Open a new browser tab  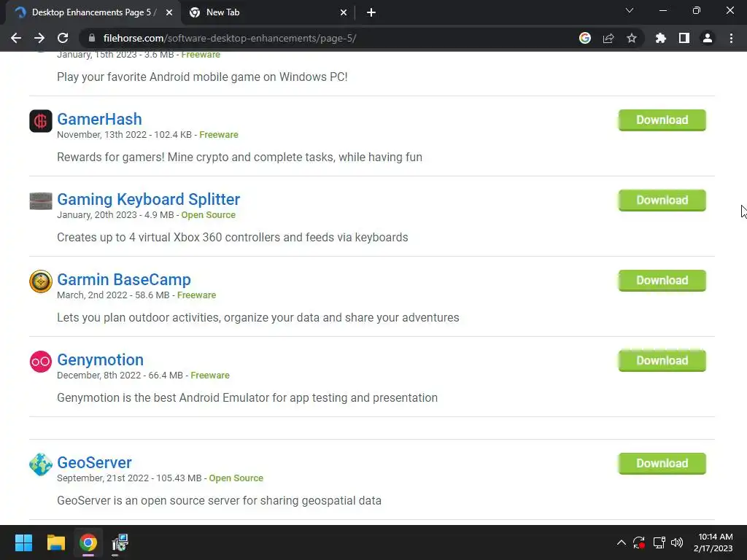point(371,12)
